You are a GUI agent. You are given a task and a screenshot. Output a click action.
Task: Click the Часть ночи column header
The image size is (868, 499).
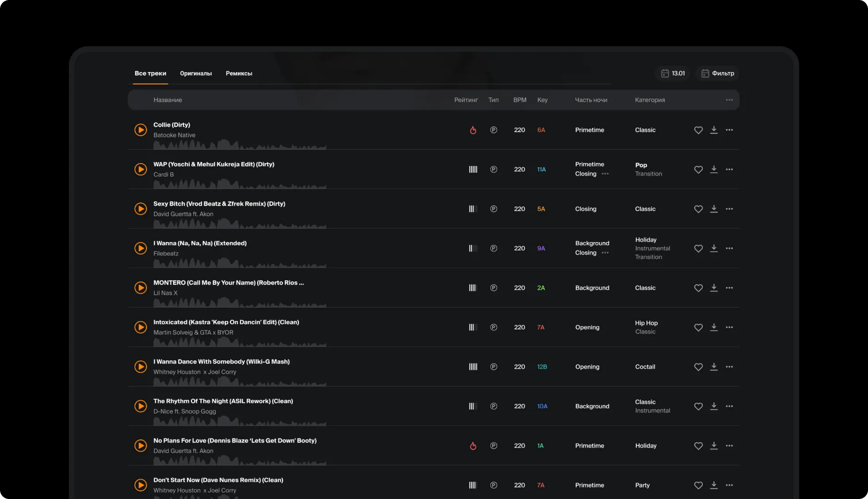tap(591, 100)
